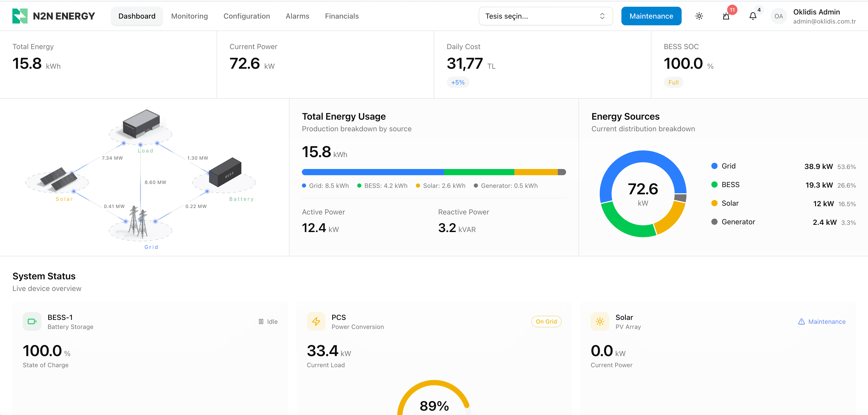Click the +5% daily cost badge
This screenshot has width=868, height=415.
pos(458,82)
